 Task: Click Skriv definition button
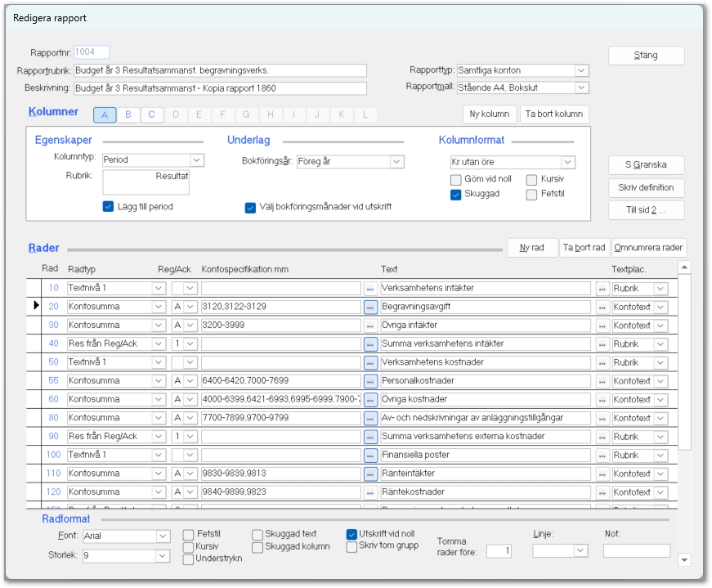[x=646, y=187]
